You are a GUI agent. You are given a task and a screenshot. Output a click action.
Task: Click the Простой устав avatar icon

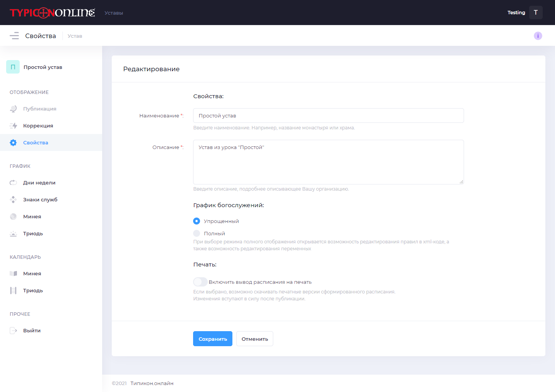point(13,67)
